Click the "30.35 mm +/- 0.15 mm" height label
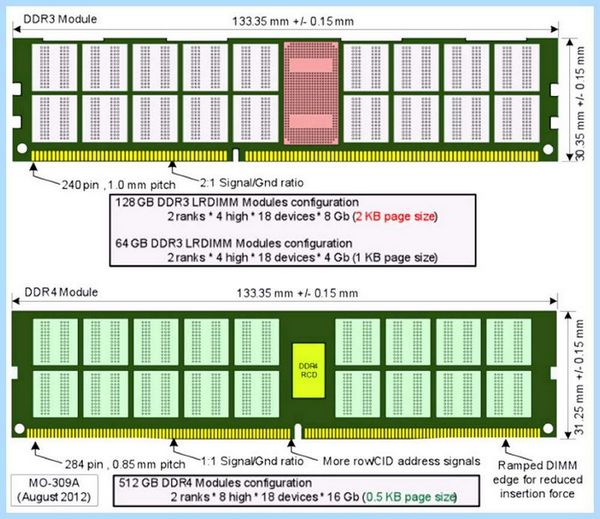Image resolution: width=600 pixels, height=519 pixels. coord(580,103)
